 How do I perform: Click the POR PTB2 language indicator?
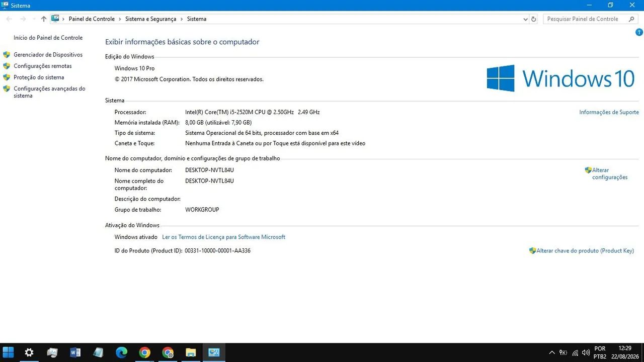click(x=600, y=352)
